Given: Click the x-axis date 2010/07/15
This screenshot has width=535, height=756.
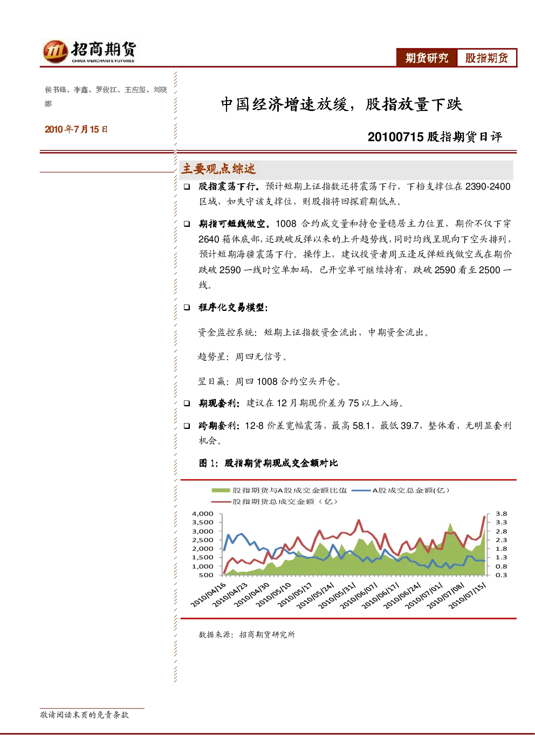Looking at the screenshot, I should (468, 595).
